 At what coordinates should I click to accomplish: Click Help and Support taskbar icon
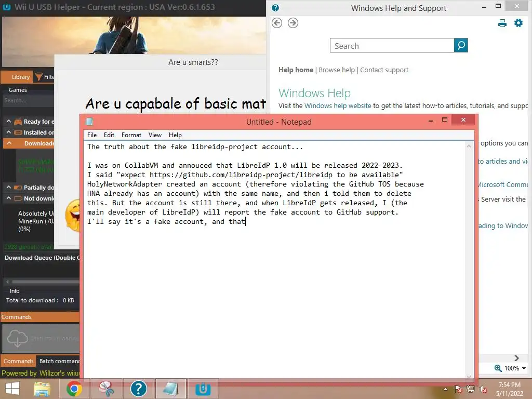[138, 389]
